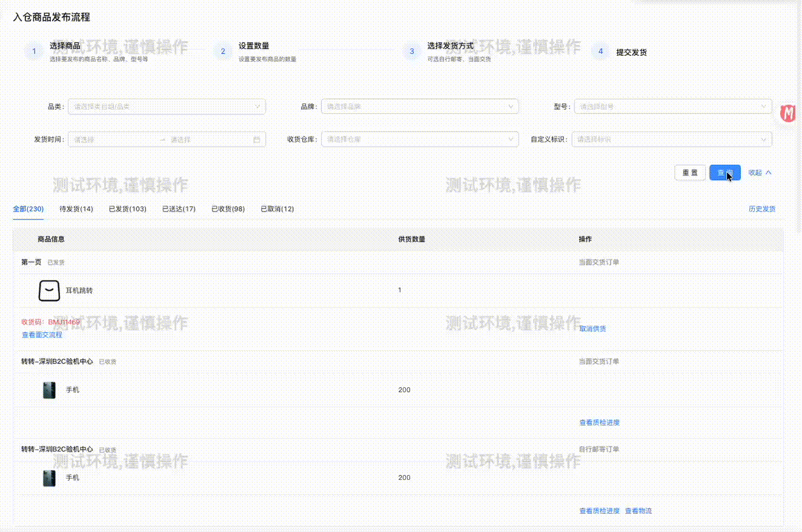Click the 查询 search button

coord(724,172)
